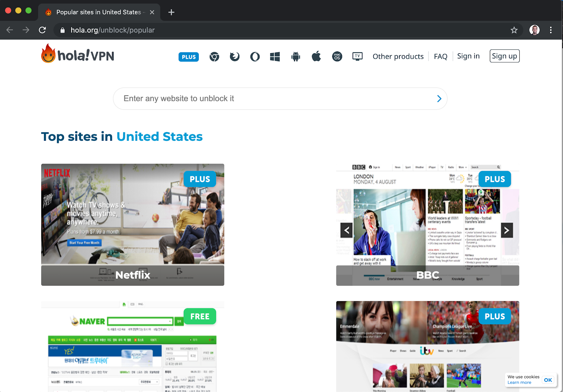
Task: Open the Chrome profile avatar
Action: click(534, 30)
